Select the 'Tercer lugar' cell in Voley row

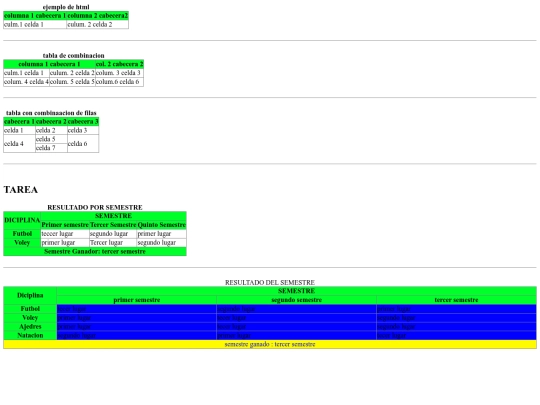click(113, 243)
